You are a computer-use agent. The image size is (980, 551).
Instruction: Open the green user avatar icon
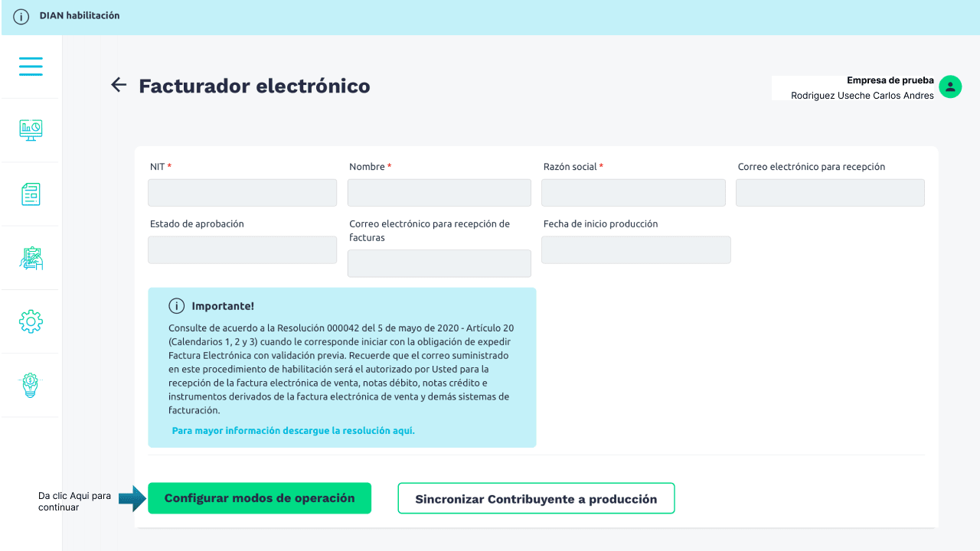click(950, 86)
